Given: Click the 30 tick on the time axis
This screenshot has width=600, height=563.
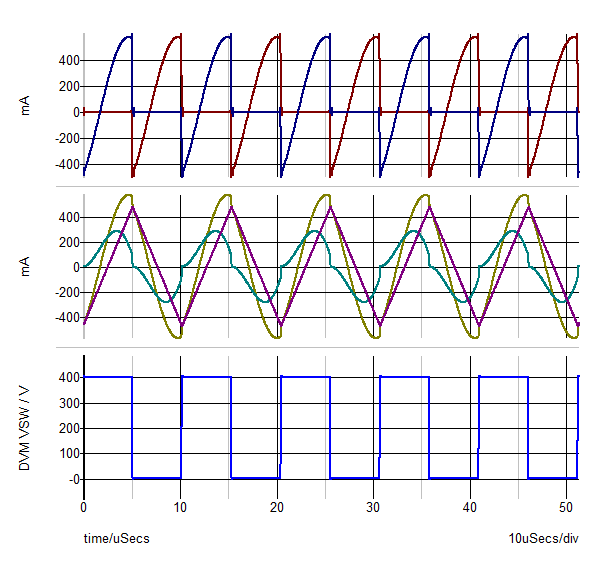Looking at the screenshot, I should 374,508.
